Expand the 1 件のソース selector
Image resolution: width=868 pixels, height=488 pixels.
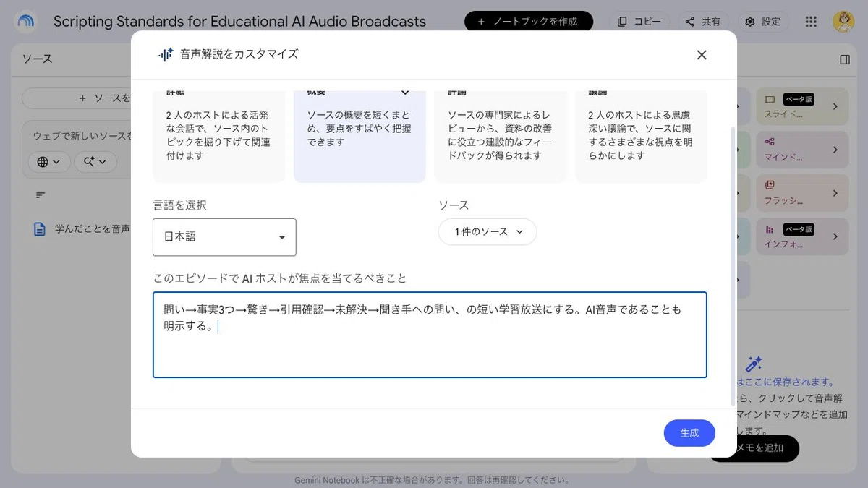[488, 232]
